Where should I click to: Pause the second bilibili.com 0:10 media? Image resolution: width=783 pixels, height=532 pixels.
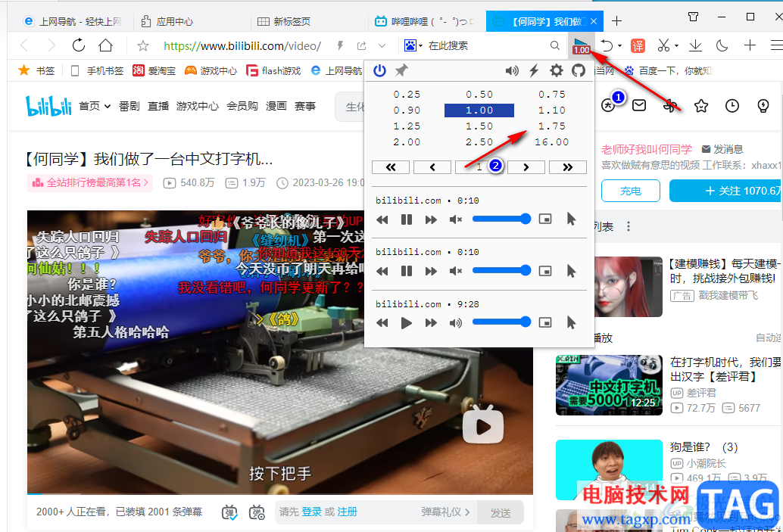point(407,271)
